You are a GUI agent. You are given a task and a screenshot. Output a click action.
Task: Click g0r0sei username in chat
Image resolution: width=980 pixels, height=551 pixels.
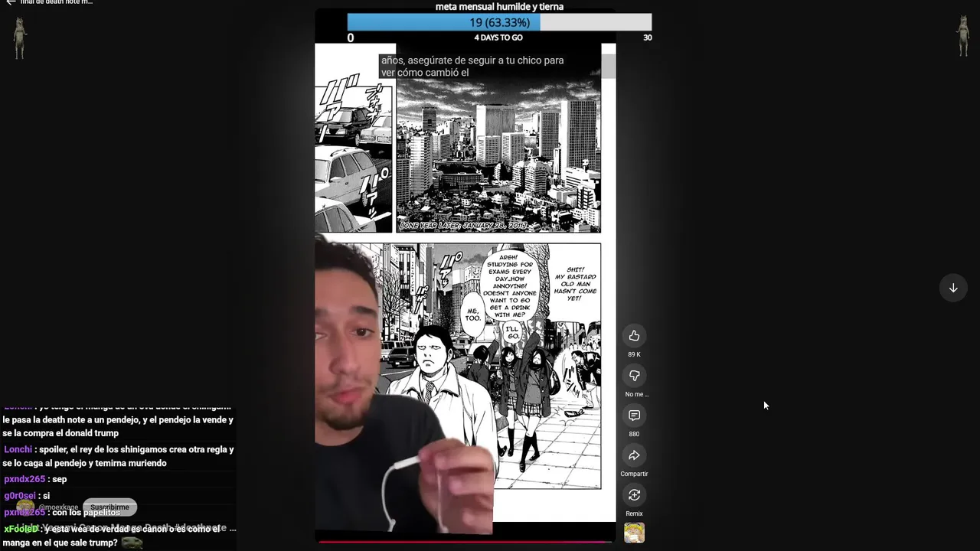(19, 496)
